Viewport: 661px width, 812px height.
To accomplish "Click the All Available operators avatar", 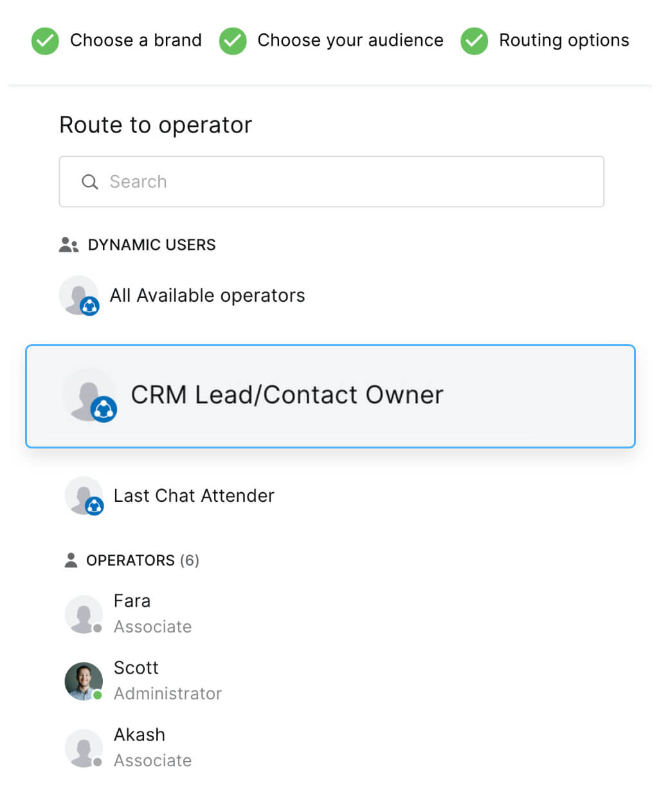I will tap(79, 296).
